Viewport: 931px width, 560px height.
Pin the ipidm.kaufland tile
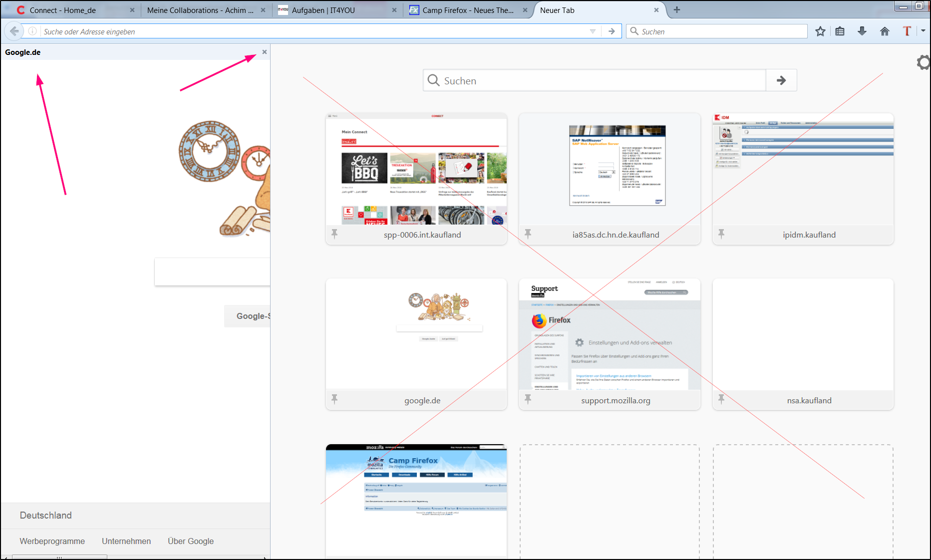tap(721, 234)
